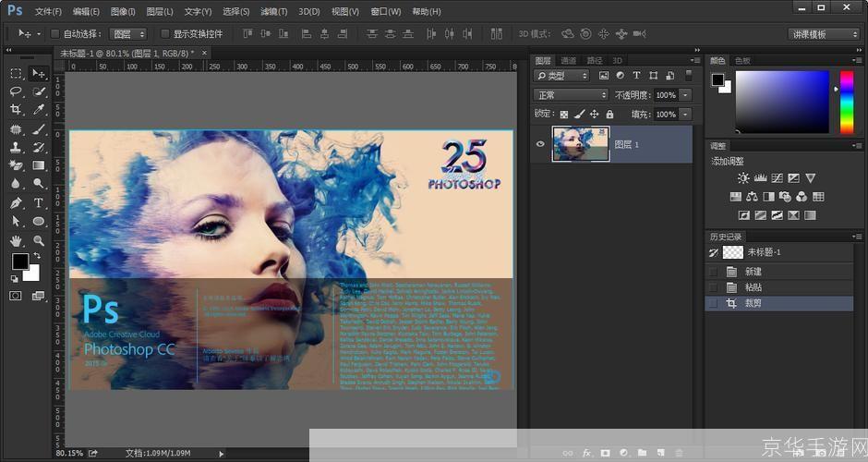Screen dimensions: 868x462
Task: Add Curves adjustment
Action: tap(778, 177)
